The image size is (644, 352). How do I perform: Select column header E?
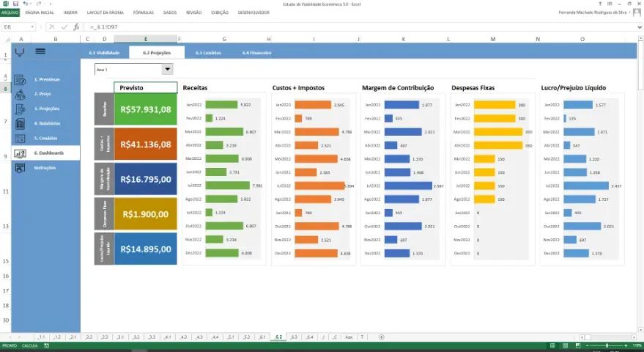click(x=145, y=39)
